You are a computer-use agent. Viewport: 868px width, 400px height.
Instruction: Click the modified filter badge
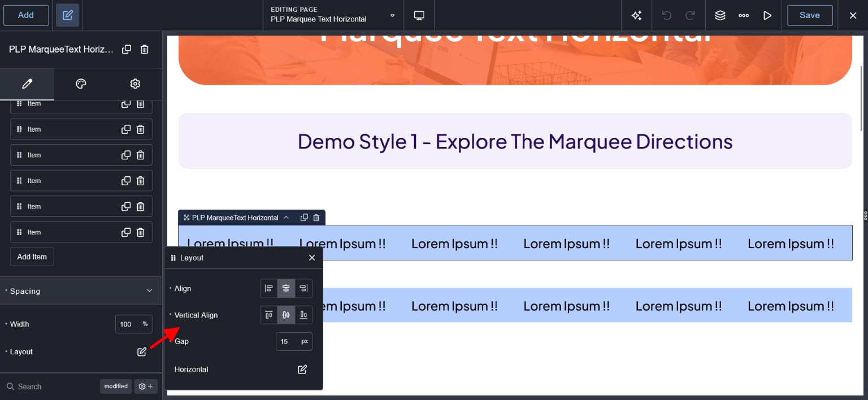coord(116,386)
